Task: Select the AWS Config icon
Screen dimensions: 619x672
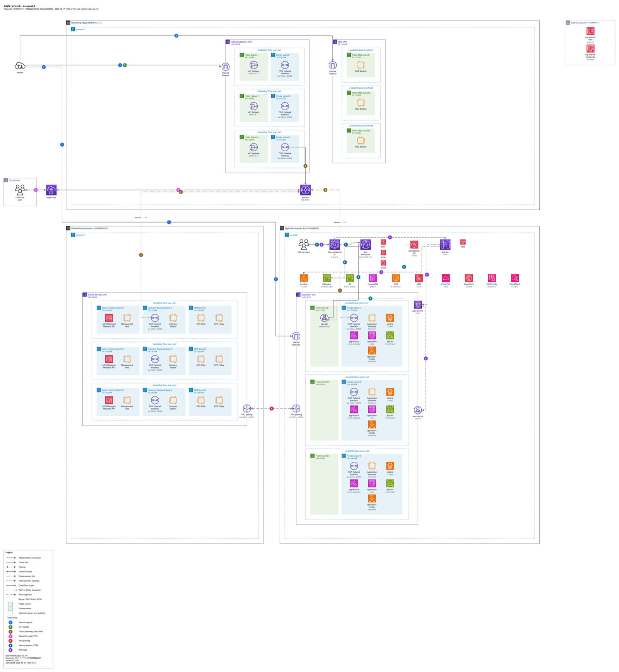Action: pos(492,278)
